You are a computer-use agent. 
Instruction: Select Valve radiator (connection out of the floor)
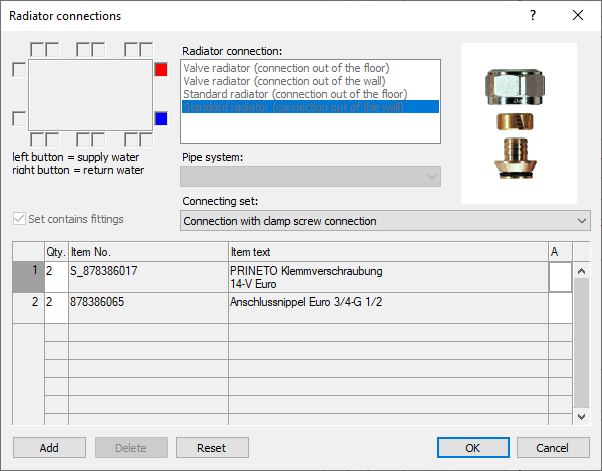click(286, 68)
